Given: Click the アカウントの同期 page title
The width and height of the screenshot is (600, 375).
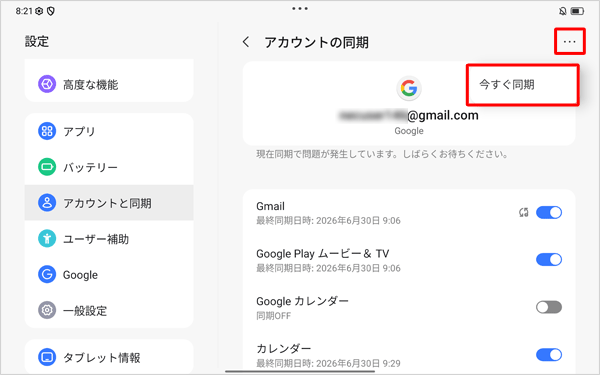Looking at the screenshot, I should pyautogui.click(x=316, y=42).
